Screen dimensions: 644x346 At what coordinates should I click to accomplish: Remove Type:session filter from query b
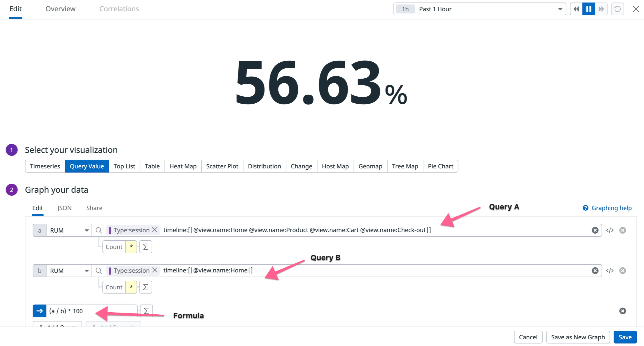(x=155, y=270)
